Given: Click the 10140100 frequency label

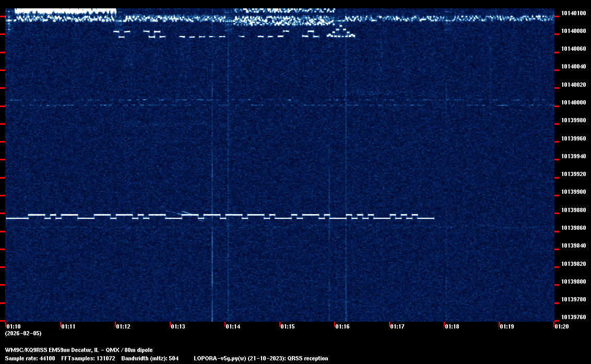Looking at the screenshot, I should pyautogui.click(x=574, y=13).
